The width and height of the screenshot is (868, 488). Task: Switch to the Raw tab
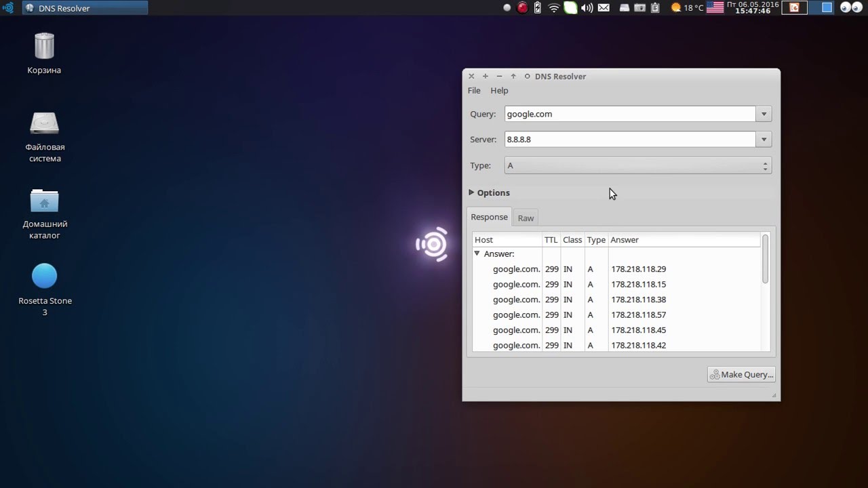coord(526,218)
